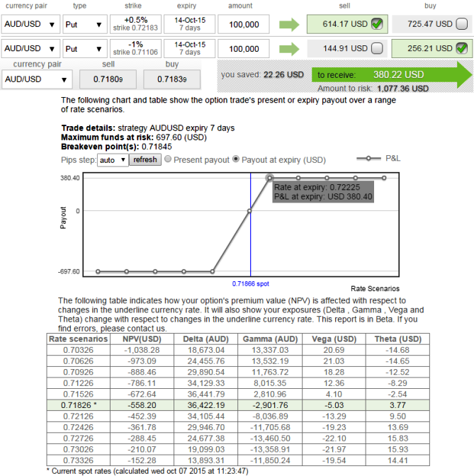Viewport: 474px width, 476px height.
Task: Click the Vega value 20.69
Action: point(334,350)
